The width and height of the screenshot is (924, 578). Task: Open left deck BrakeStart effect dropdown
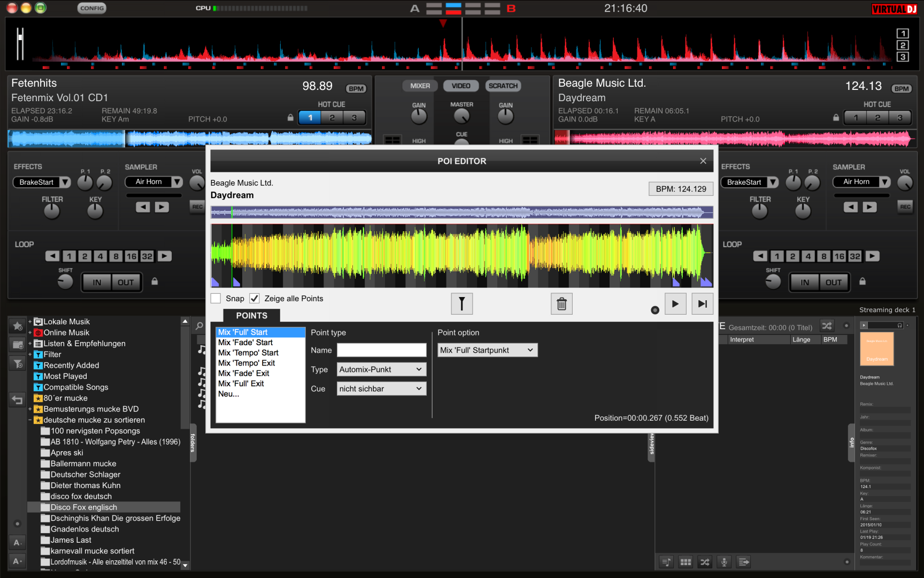(65, 182)
